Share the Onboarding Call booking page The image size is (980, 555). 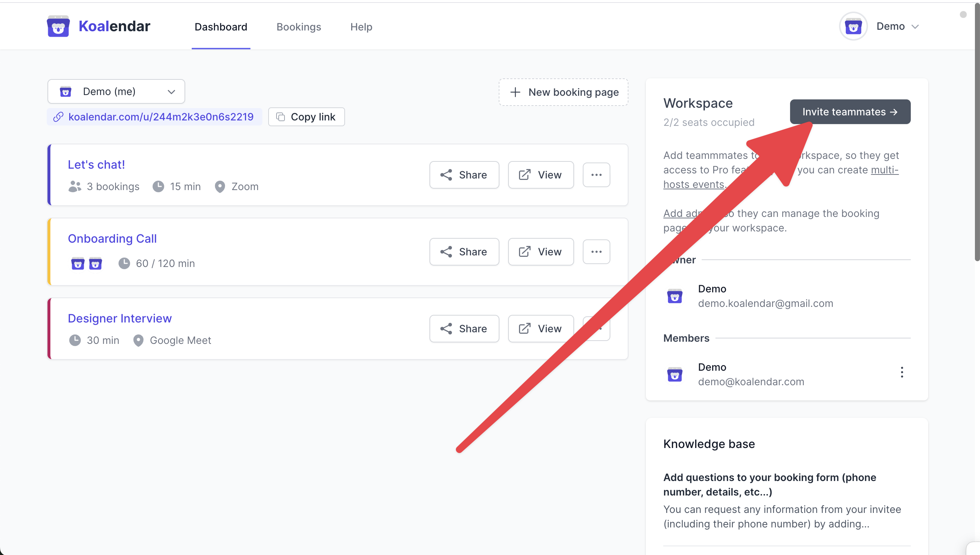[x=464, y=252]
